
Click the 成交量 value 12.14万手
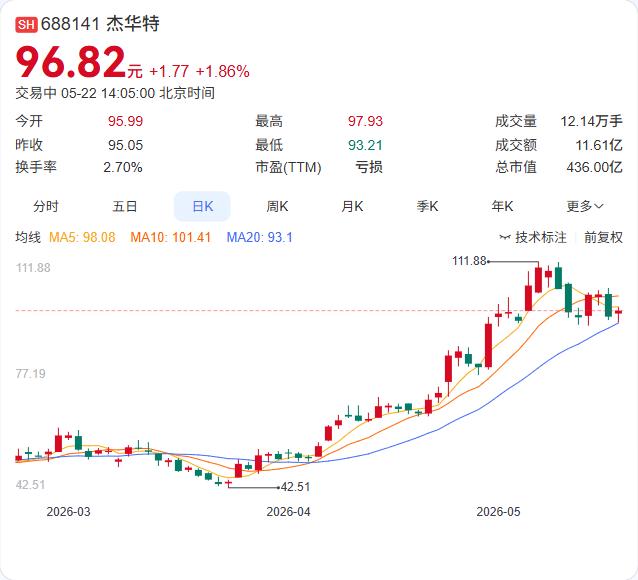591,121
